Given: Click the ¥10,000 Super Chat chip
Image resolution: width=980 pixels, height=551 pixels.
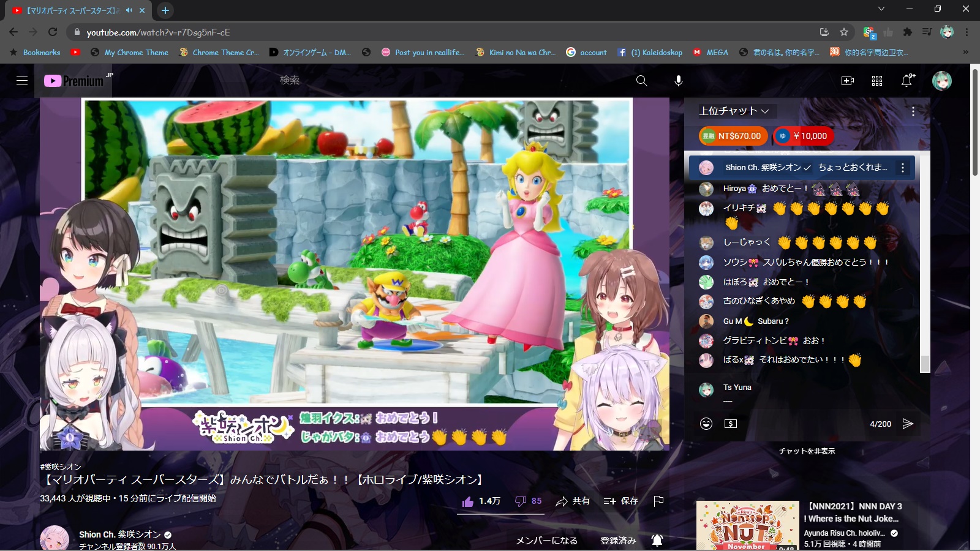Looking at the screenshot, I should tap(803, 136).
